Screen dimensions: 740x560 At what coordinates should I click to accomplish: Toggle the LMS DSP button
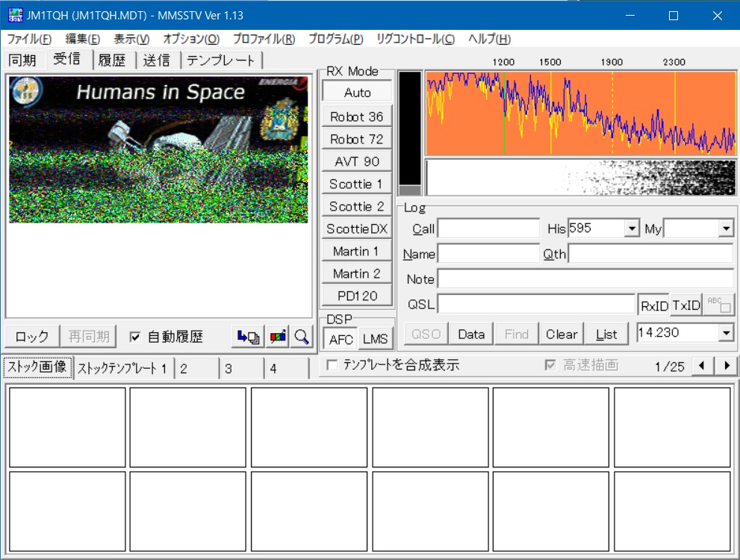click(x=375, y=339)
